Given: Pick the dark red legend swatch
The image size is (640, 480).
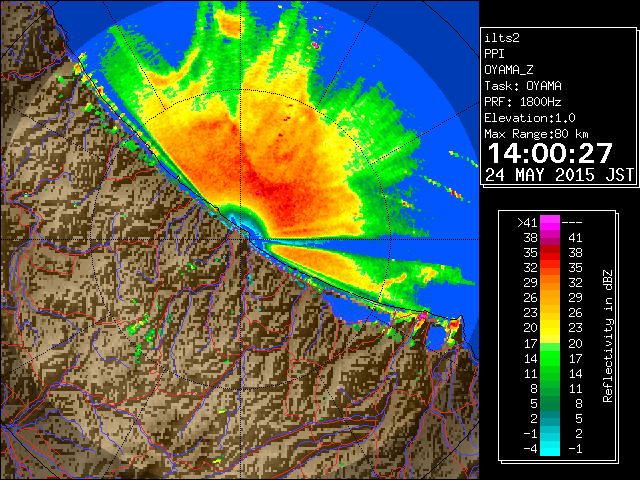Looking at the screenshot, I should pos(550,247).
